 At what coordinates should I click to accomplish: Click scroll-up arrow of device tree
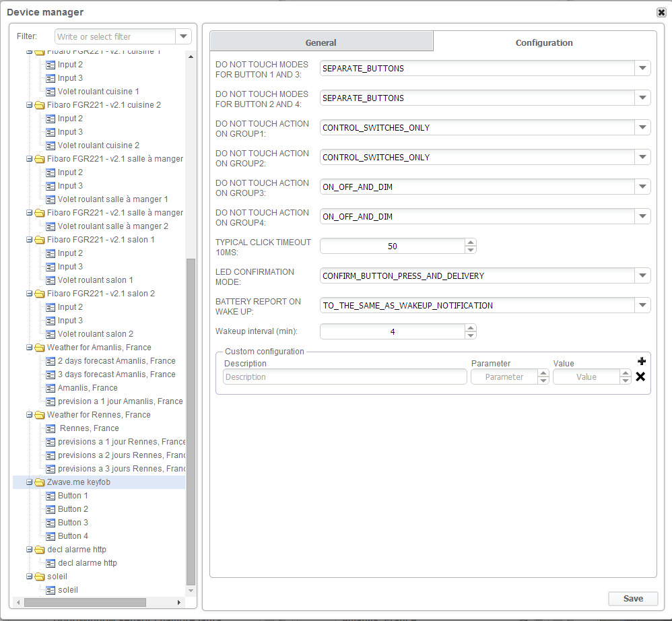(x=191, y=57)
